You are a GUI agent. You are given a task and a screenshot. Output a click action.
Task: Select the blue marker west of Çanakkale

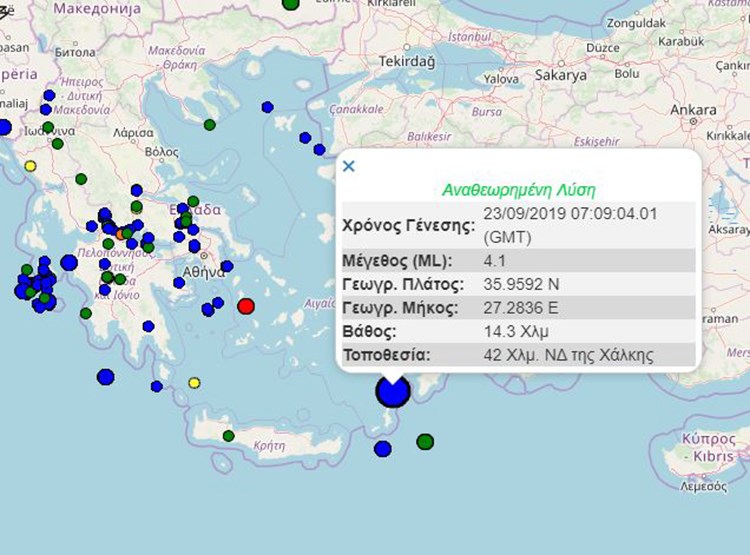click(x=267, y=107)
